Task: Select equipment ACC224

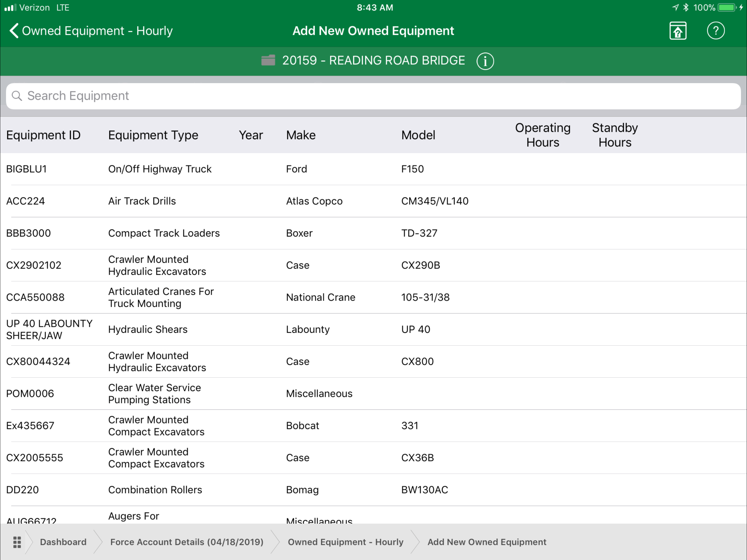Action: coord(373,201)
